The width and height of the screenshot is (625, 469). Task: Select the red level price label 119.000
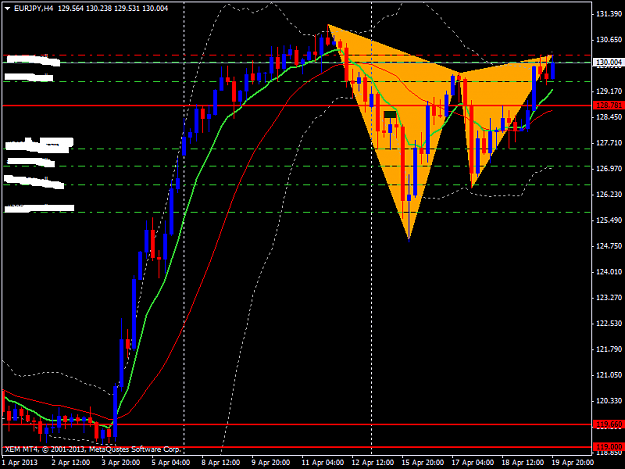[x=608, y=447]
